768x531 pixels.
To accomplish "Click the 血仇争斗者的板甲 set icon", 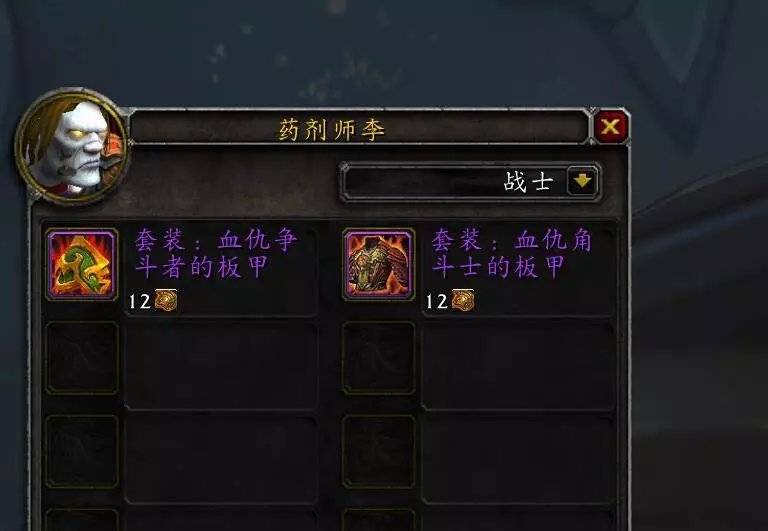I will pyautogui.click(x=82, y=265).
